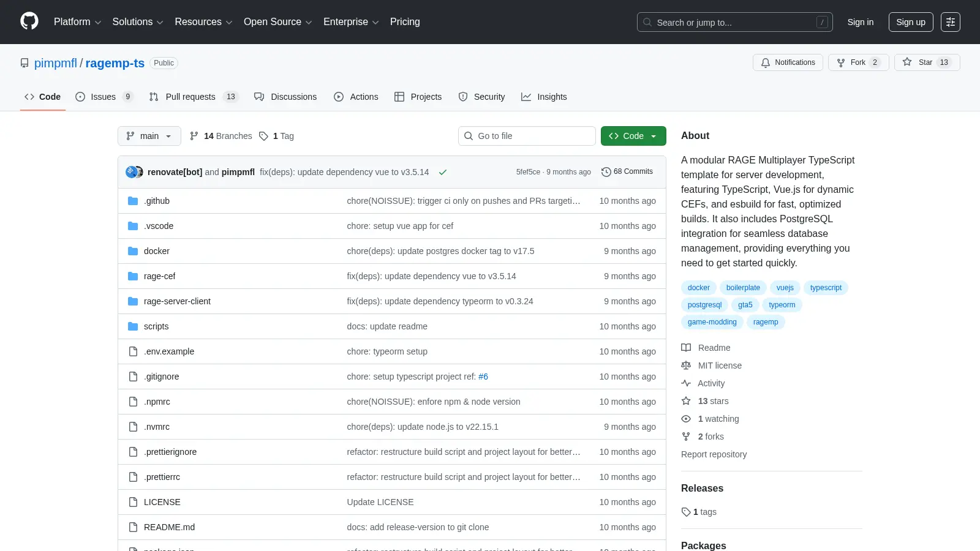Click the search magnifier icon in header
The width and height of the screenshot is (980, 551).
(647, 22)
